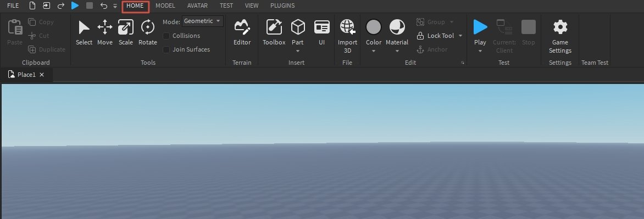Image resolution: width=644 pixels, height=219 pixels.
Task: Close the Place1 document tab
Action: (41, 75)
